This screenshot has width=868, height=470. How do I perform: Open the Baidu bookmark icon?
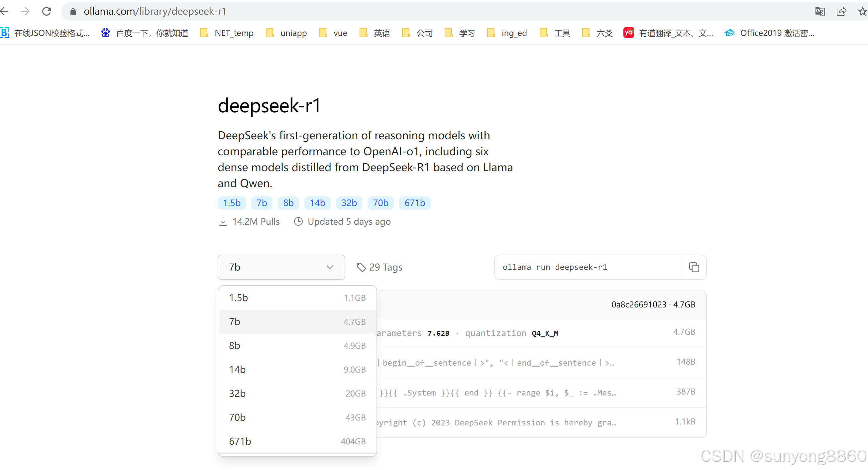pyautogui.click(x=106, y=33)
